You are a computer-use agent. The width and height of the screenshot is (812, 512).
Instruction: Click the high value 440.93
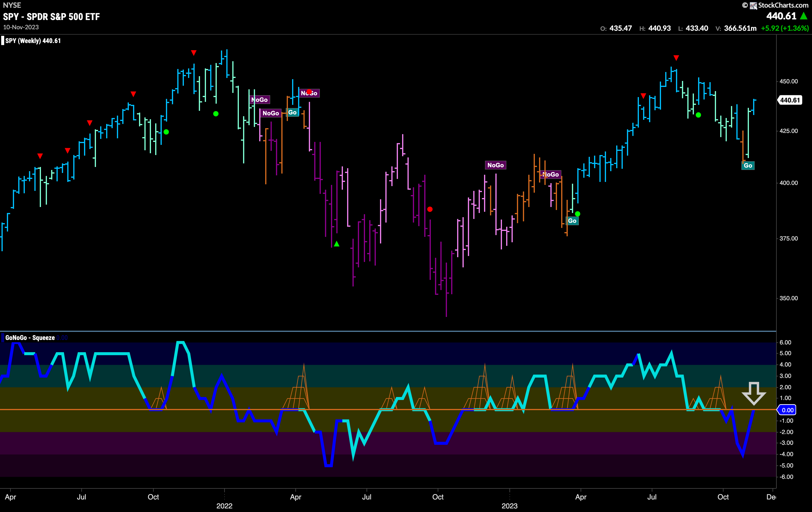click(660, 28)
